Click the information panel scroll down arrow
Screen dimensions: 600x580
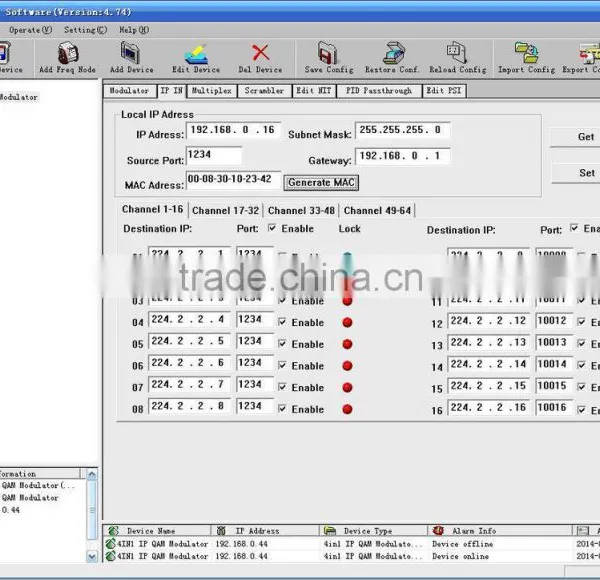pyautogui.click(x=92, y=556)
